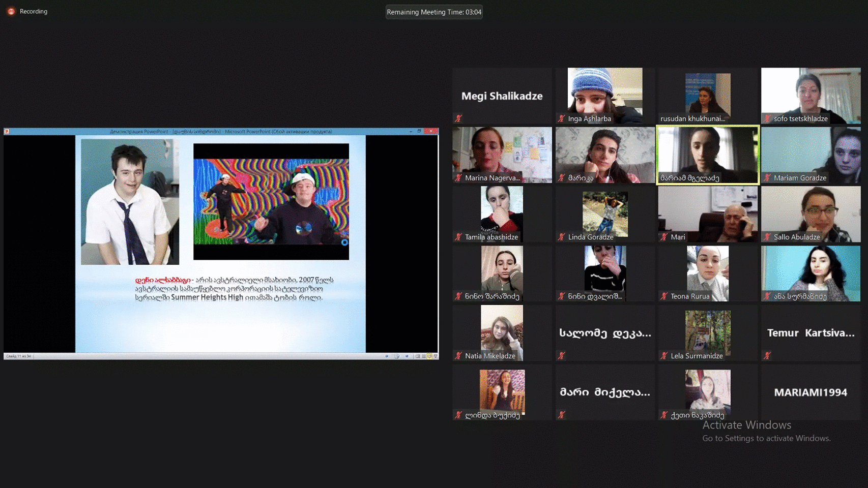Click muted mic icon on Megi Shalikadze tile
The width and height of the screenshot is (868, 488).
pyautogui.click(x=458, y=118)
